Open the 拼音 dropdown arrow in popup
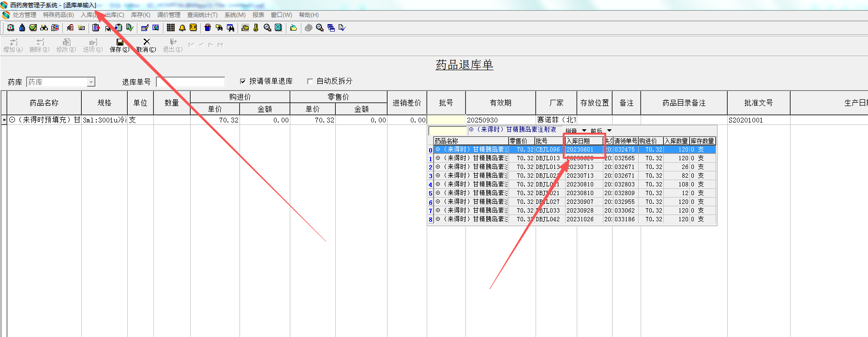 pos(584,131)
